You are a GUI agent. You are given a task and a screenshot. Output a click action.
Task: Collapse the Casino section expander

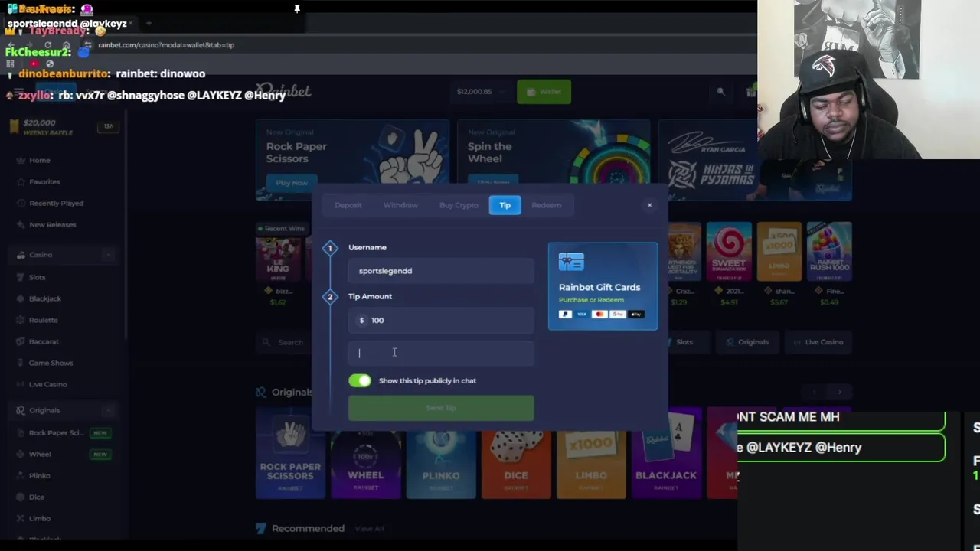[108, 255]
